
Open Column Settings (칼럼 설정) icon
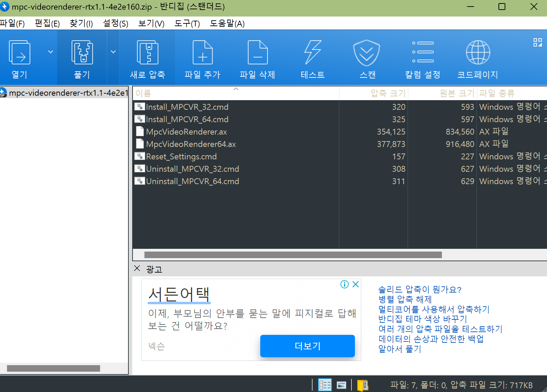[x=423, y=52]
